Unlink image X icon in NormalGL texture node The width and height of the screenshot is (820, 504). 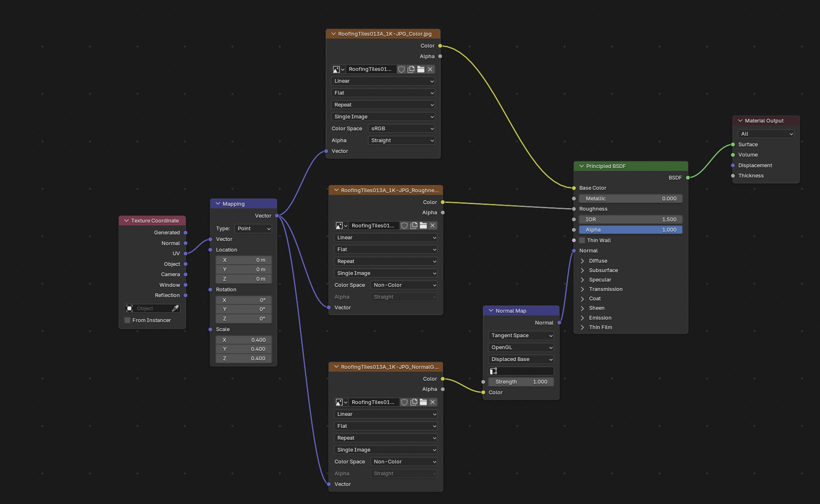433,402
